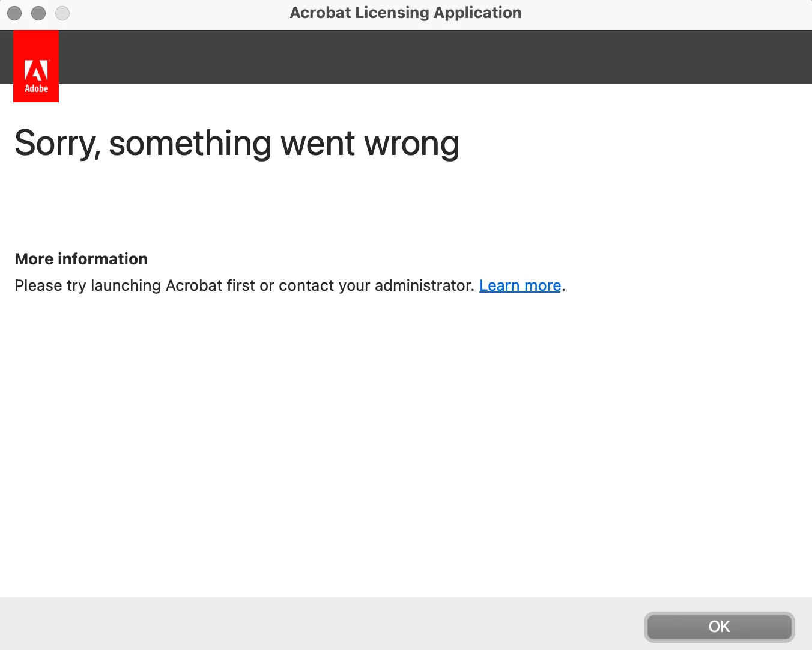Screen dimensions: 812x650
Task: Click the disabled zoom button in the title bar
Action: 62,13
